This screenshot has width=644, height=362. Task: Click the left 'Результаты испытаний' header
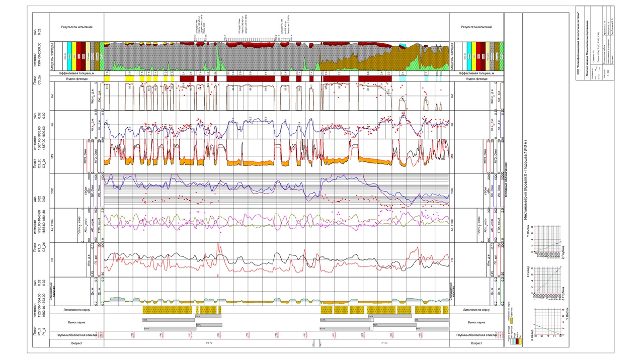76,27
